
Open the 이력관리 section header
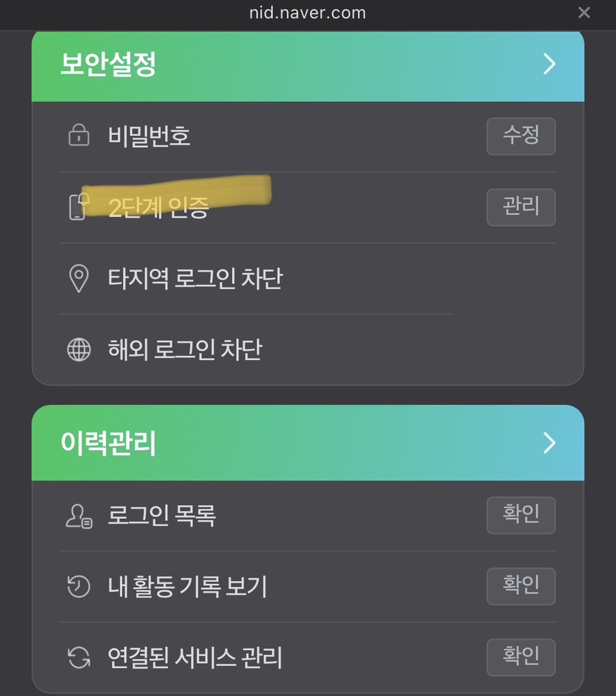point(308,443)
